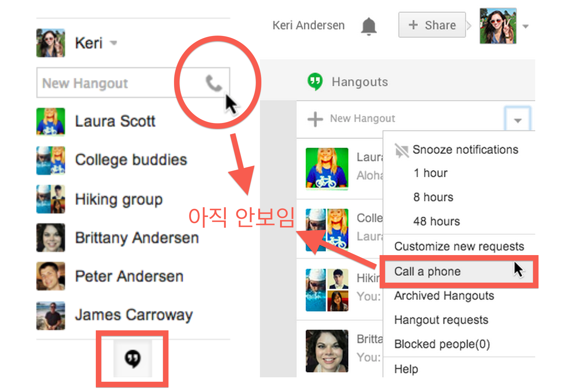Click Peter Andersen's avatar

pos(51,276)
